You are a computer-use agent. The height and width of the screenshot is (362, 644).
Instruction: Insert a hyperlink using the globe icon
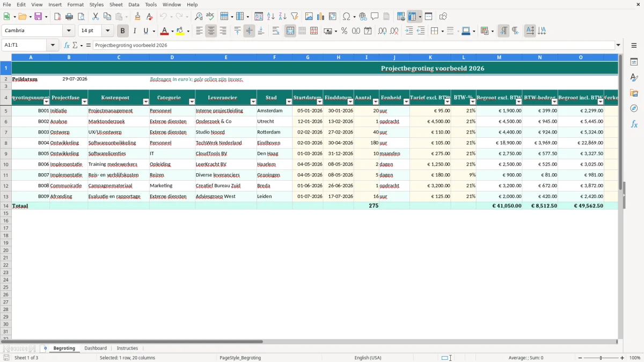click(x=363, y=17)
